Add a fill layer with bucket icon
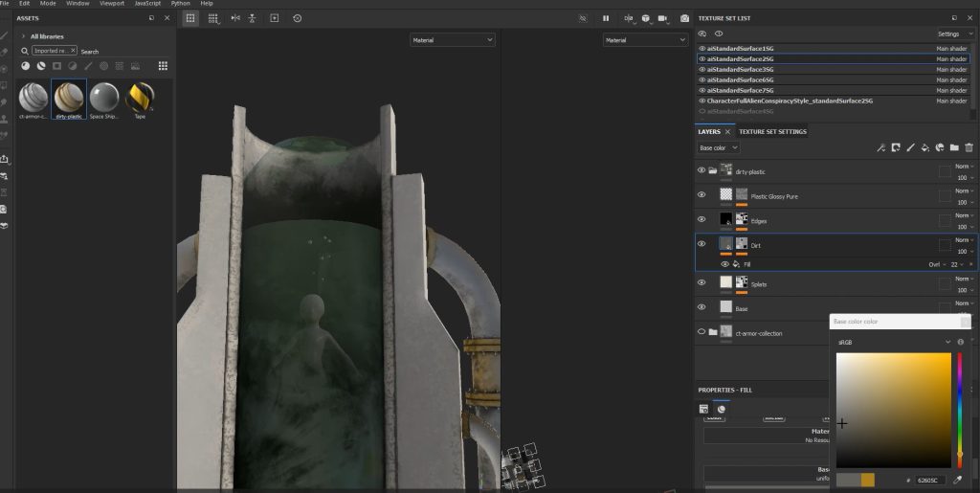 click(925, 147)
